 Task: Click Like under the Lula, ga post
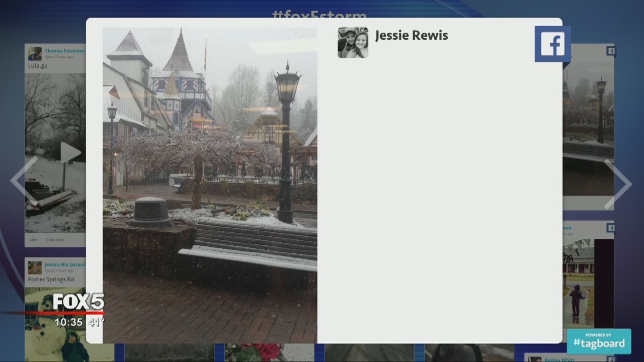click(33, 240)
